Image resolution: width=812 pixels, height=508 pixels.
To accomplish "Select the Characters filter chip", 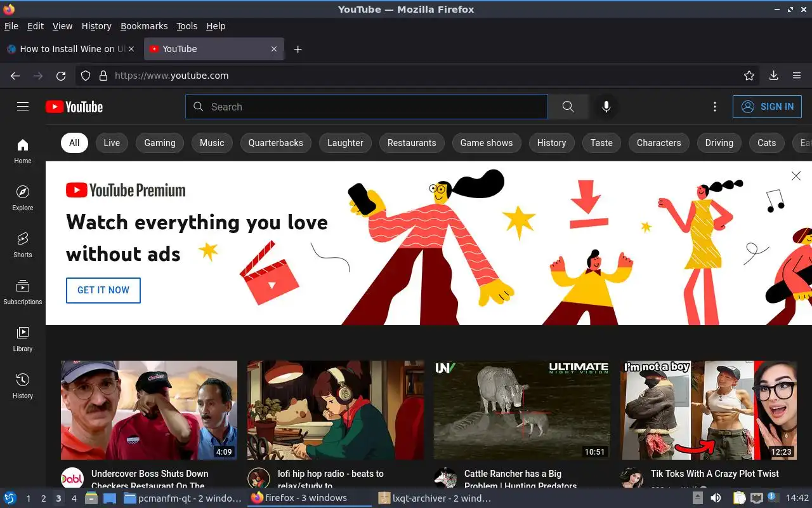I will 658,143.
